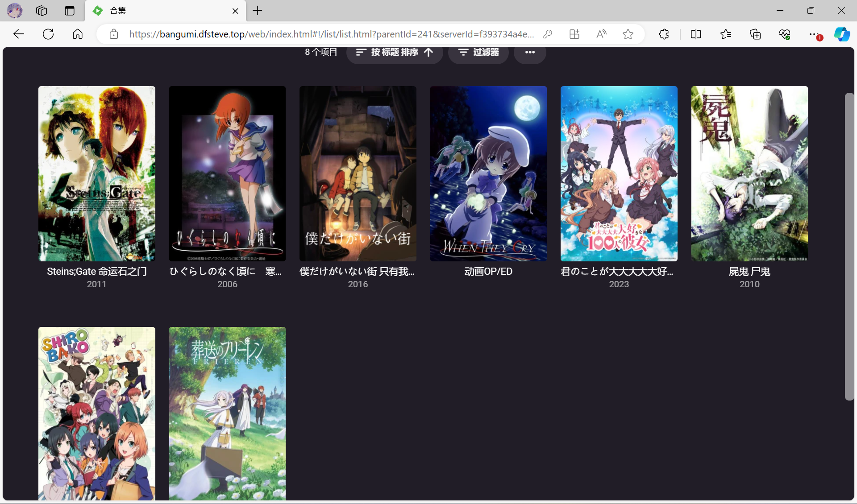Click title link 君のことが大大大大大好...
This screenshot has height=504, width=857.
tap(617, 272)
